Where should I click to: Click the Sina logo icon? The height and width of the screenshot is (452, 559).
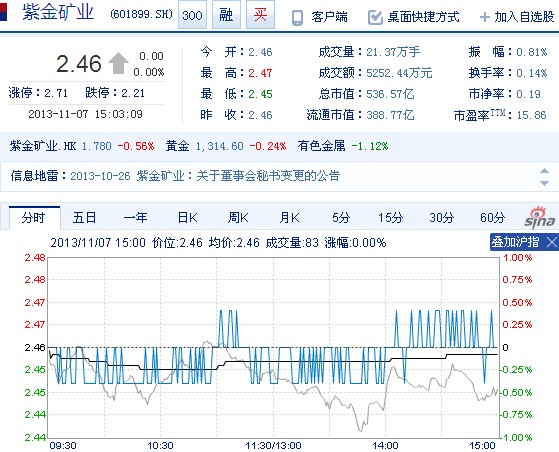pos(539,217)
